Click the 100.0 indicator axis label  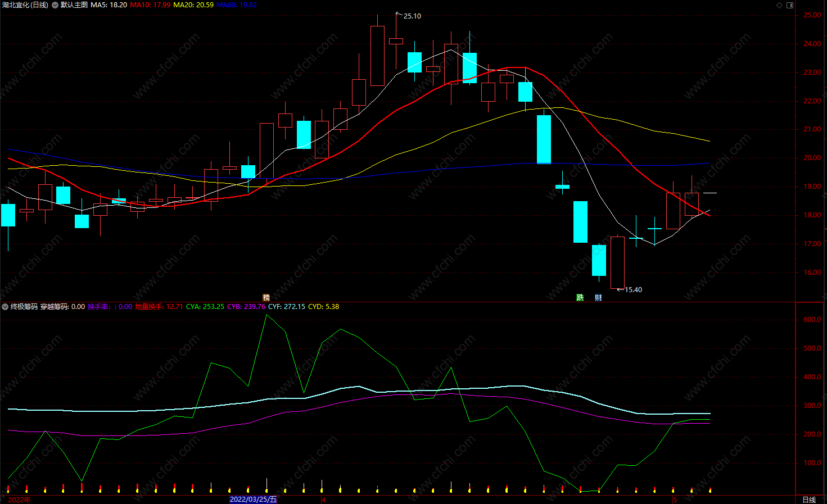[x=812, y=464]
